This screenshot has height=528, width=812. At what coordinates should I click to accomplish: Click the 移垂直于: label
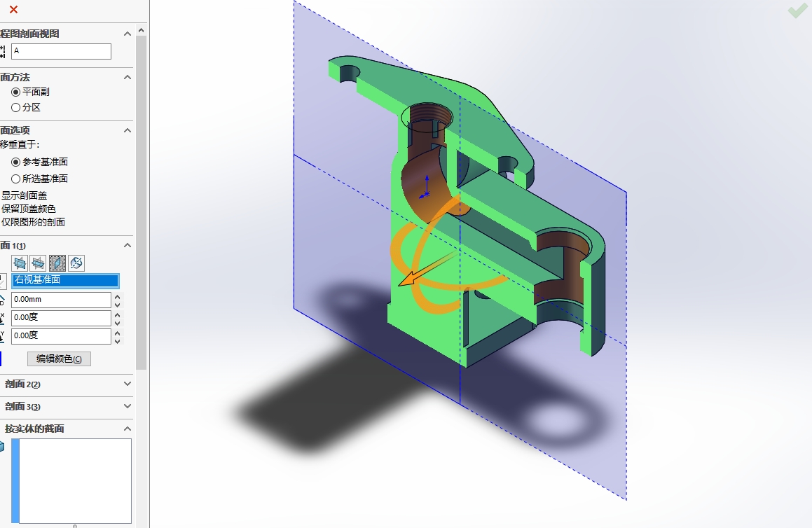pyautogui.click(x=20, y=144)
